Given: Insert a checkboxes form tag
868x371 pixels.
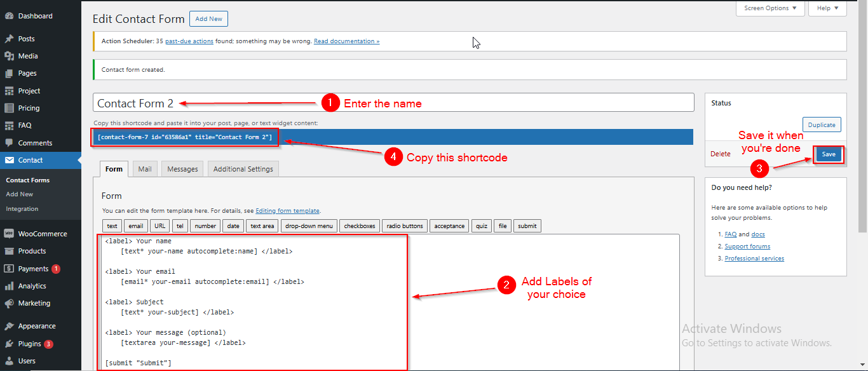Looking at the screenshot, I should click(x=360, y=226).
